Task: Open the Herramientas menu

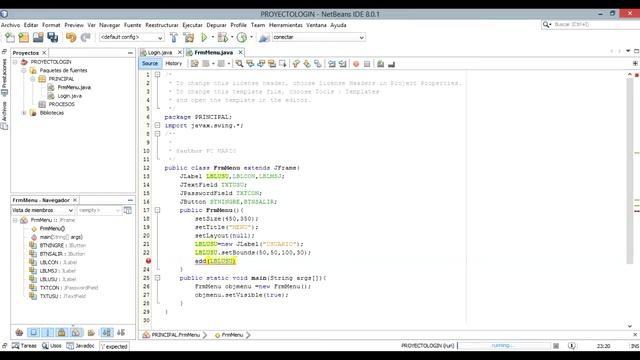Action: point(286,25)
